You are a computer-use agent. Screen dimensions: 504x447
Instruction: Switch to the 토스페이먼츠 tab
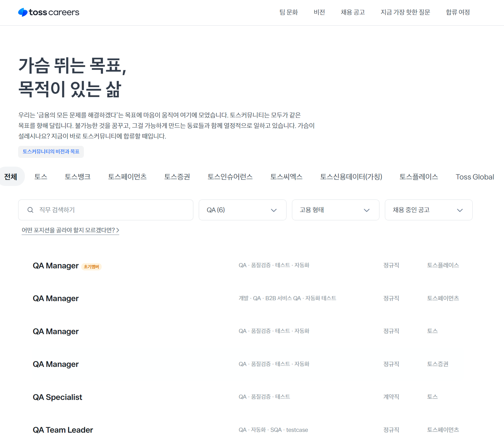click(x=127, y=177)
